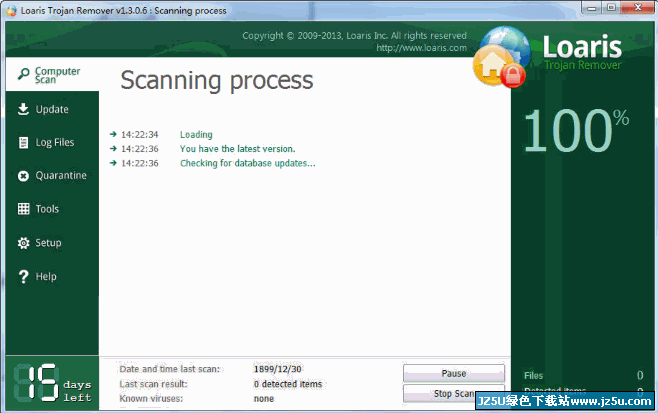This screenshot has height=413, width=658.
Task: Minimize the Loaris window
Action: 592,8
